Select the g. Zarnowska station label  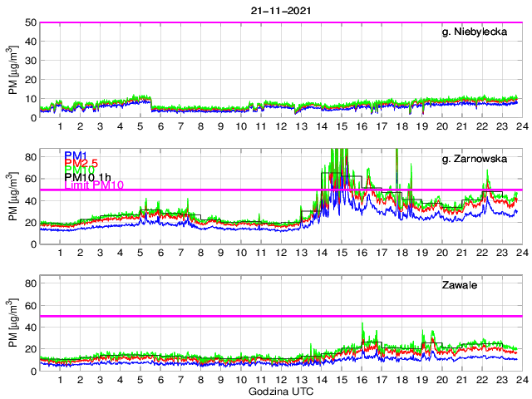tap(475, 159)
